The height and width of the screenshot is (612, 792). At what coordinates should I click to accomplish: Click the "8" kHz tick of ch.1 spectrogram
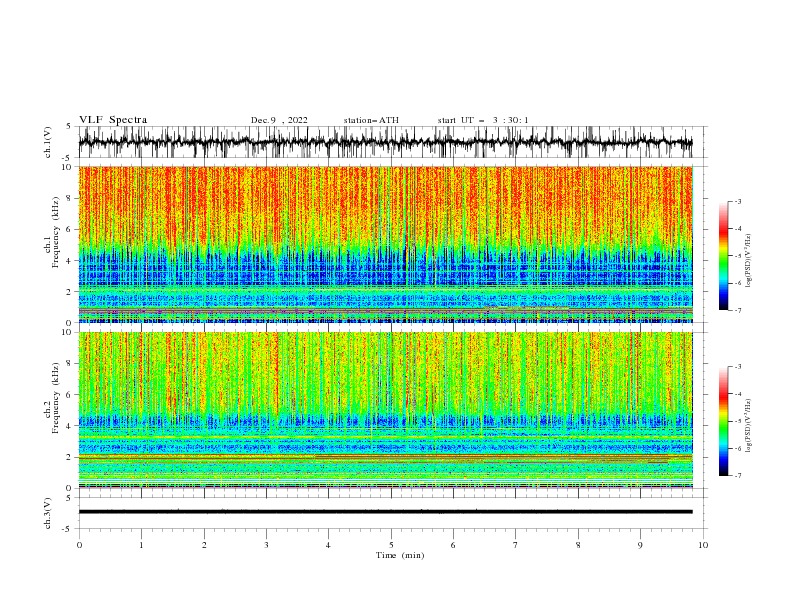[70, 198]
